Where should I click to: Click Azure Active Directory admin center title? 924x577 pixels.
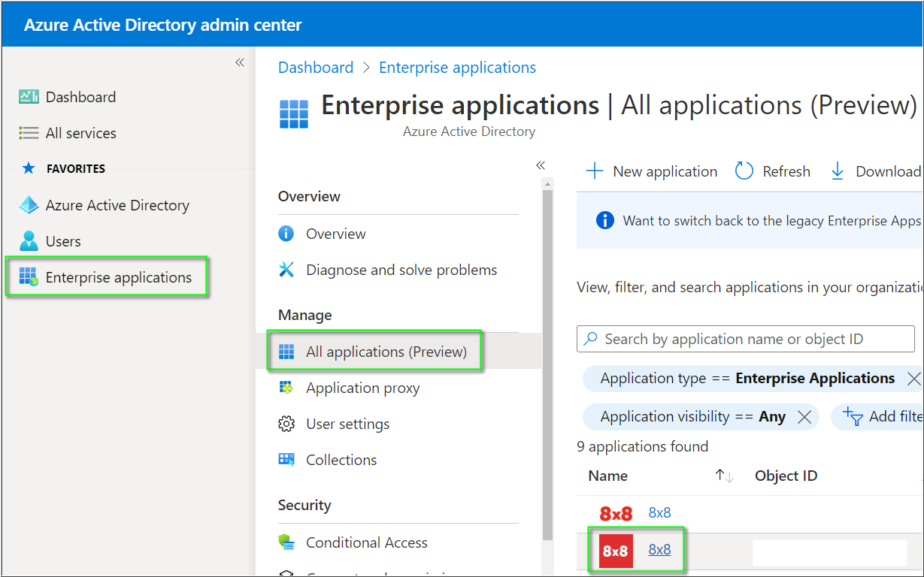(x=162, y=25)
